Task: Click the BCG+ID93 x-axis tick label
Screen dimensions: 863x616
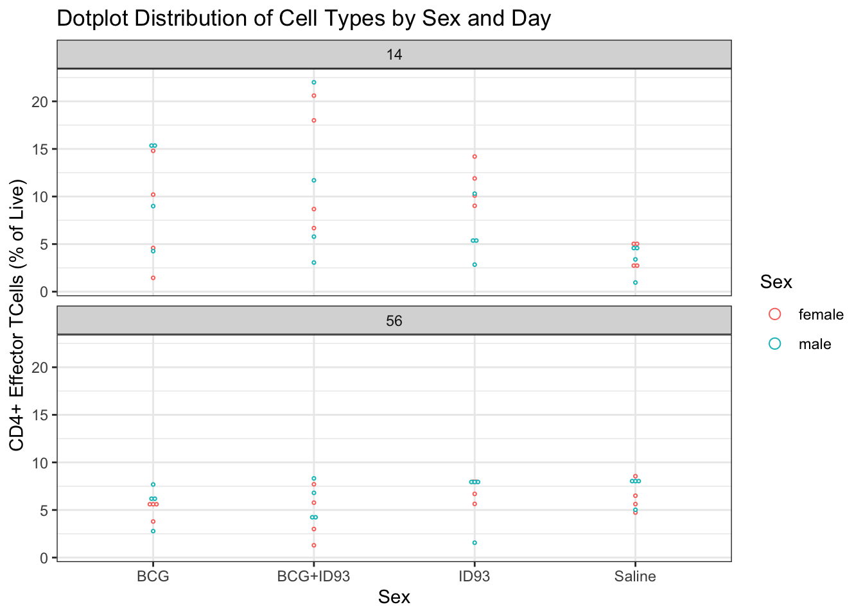Action: (x=314, y=576)
